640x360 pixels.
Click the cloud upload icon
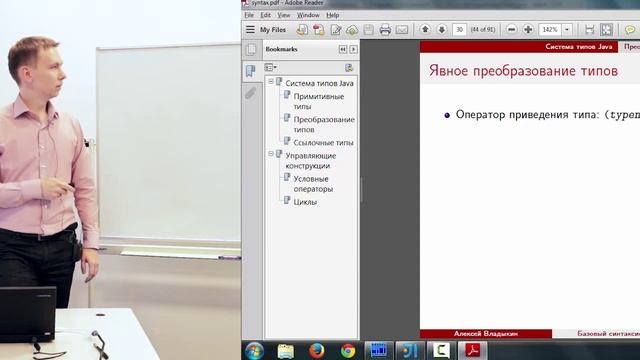pos(352,29)
